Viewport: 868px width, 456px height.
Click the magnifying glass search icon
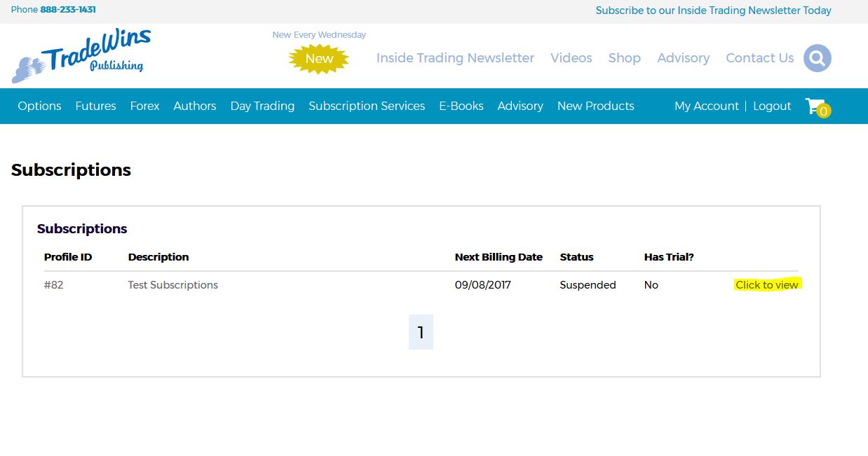pos(817,58)
